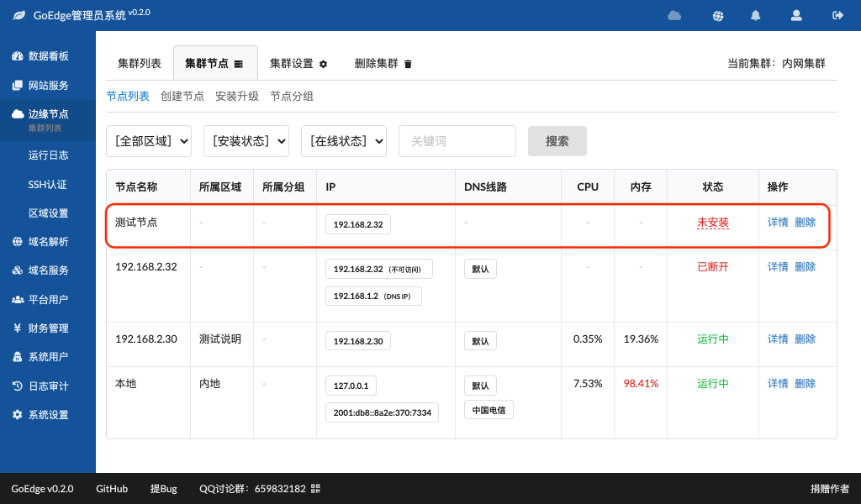The height and width of the screenshot is (504, 861).
Task: Click the 域名服务 cubes sidebar icon
Action: coord(18,270)
